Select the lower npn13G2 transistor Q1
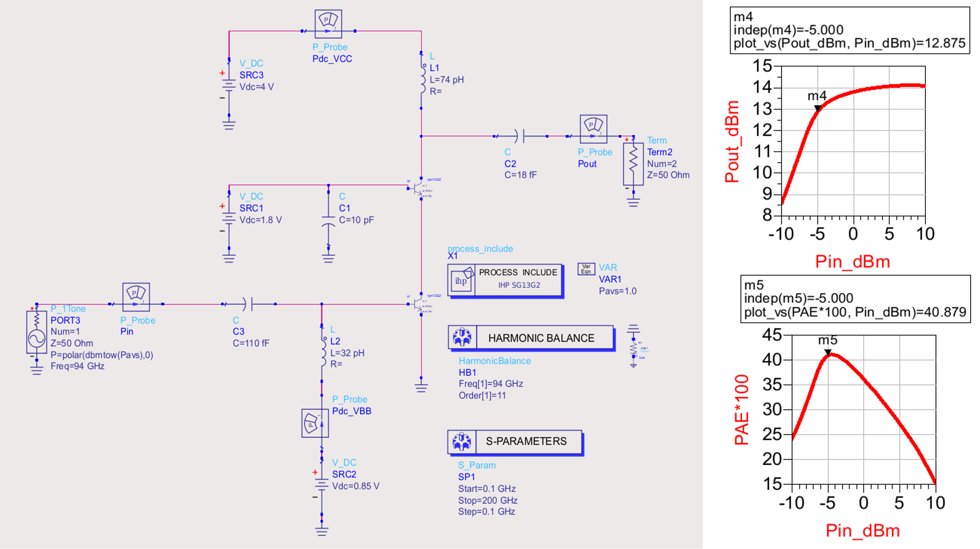Viewport: 980px width, 549px height. (419, 304)
